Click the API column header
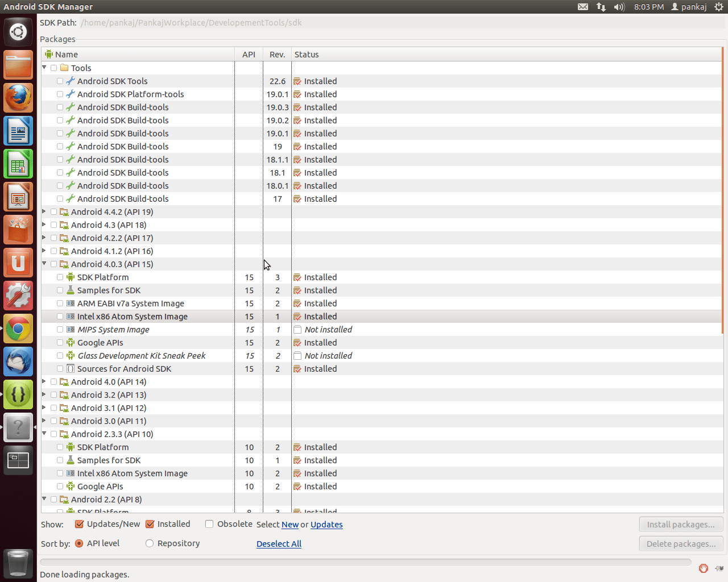728x582 pixels. pyautogui.click(x=249, y=55)
